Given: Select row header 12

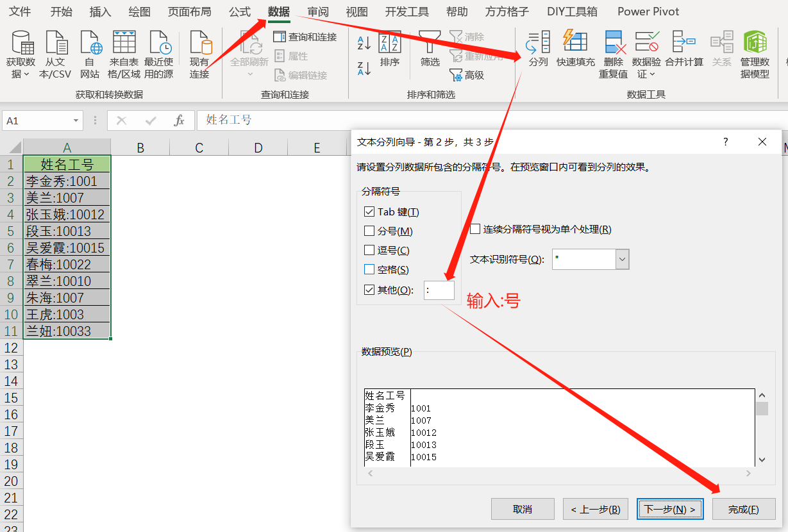Looking at the screenshot, I should [x=11, y=347].
